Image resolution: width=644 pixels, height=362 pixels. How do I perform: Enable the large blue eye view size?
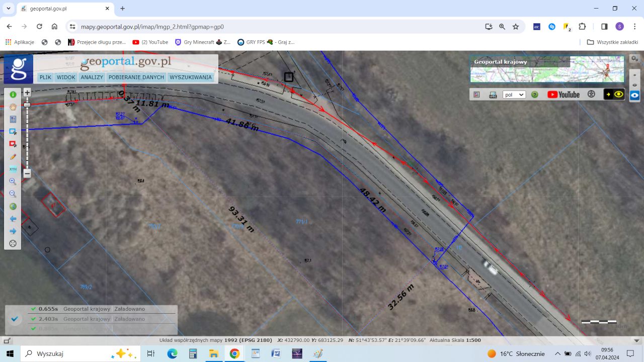pos(634,96)
